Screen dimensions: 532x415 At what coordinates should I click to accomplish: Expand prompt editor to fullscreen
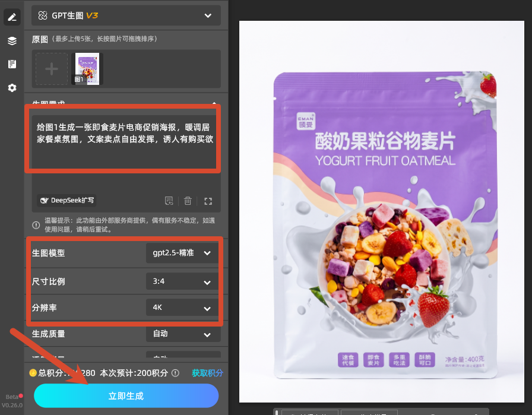pyautogui.click(x=208, y=201)
